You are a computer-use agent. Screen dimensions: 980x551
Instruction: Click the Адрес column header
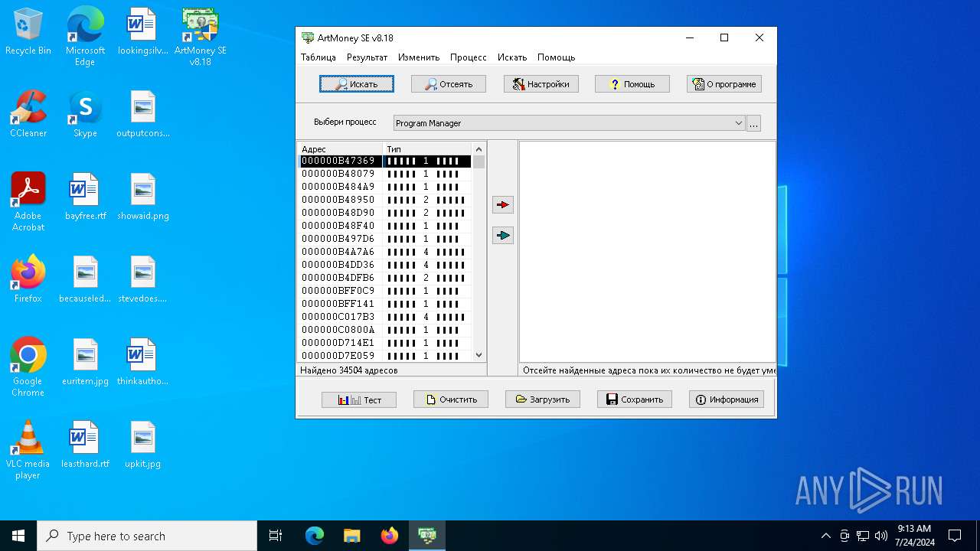tap(340, 149)
